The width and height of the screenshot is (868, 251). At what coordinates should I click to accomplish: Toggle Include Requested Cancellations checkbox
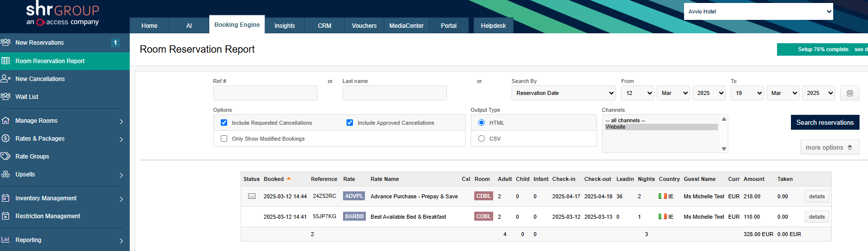pyautogui.click(x=224, y=122)
